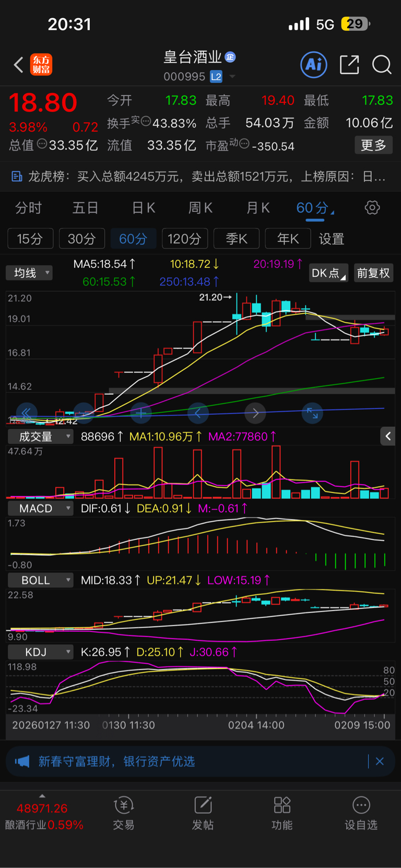Tap the DIF:0.61 MACD value
The image size is (401, 868).
click(x=105, y=509)
